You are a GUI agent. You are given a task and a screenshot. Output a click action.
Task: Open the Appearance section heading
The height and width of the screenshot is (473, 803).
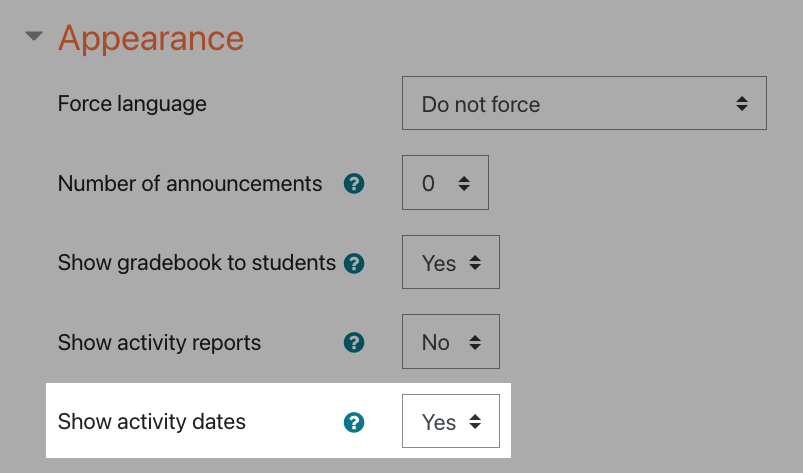(151, 39)
